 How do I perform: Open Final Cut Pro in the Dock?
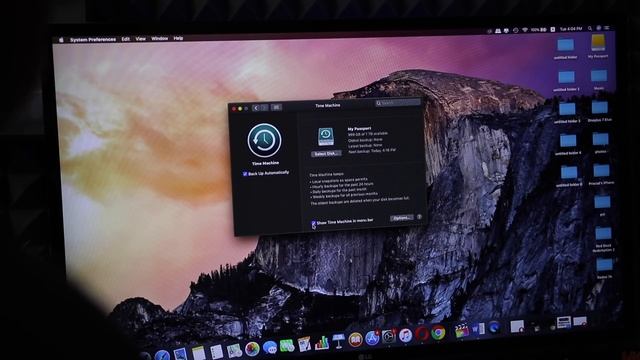pyautogui.click(x=461, y=331)
